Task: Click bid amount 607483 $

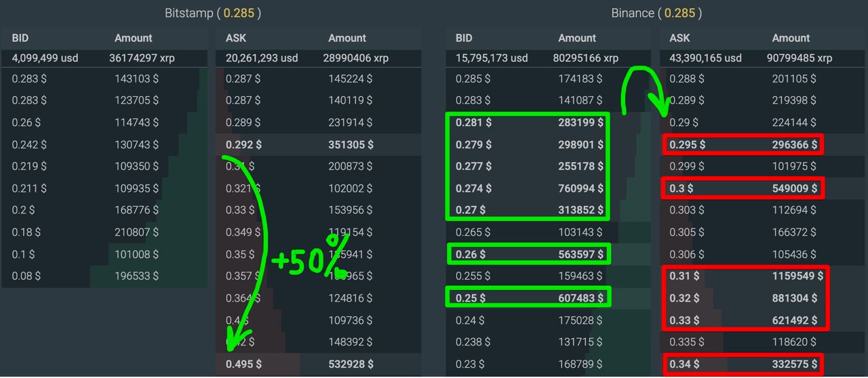Action: 581,298
